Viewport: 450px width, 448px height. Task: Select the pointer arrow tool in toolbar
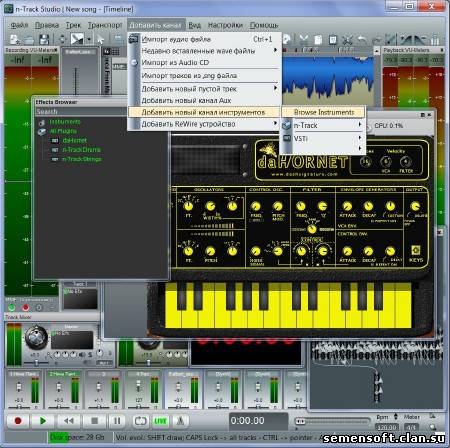tap(100, 40)
